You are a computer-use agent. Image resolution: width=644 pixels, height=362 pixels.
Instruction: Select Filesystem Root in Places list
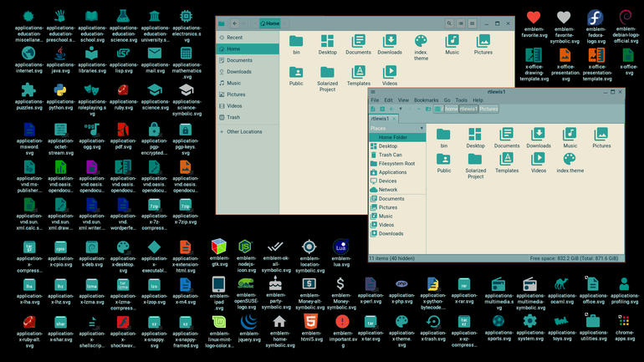(397, 163)
